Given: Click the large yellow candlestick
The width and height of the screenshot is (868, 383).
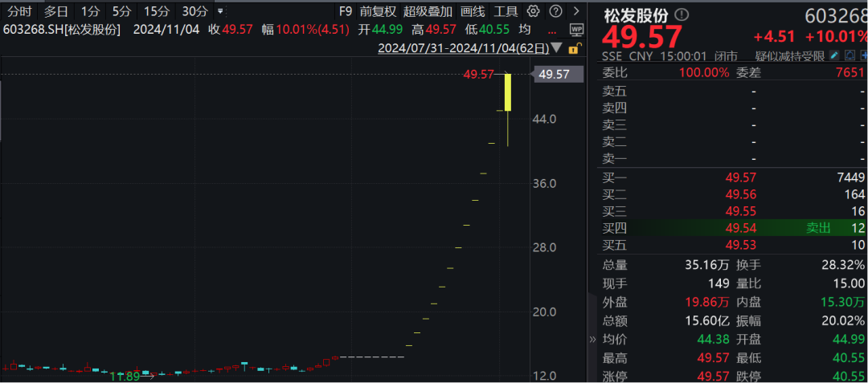Looking at the screenshot, I should tap(508, 92).
